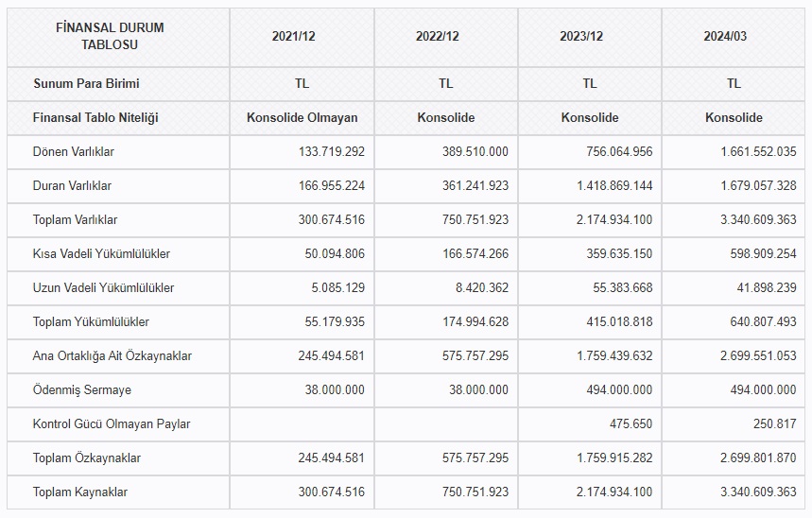Select the 2021/12 column header
This screenshot has height=518, width=812.
pos(302,36)
